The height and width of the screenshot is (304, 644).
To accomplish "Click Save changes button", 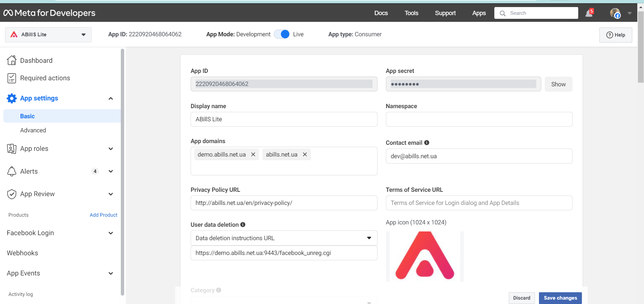I will (560, 298).
